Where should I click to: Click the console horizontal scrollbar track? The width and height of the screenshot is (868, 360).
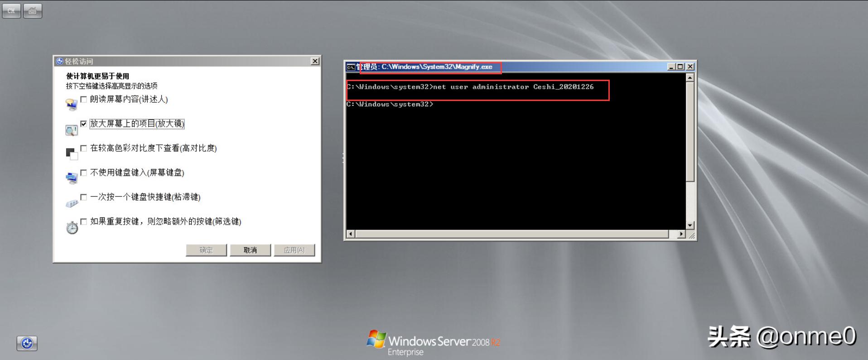[516, 234]
